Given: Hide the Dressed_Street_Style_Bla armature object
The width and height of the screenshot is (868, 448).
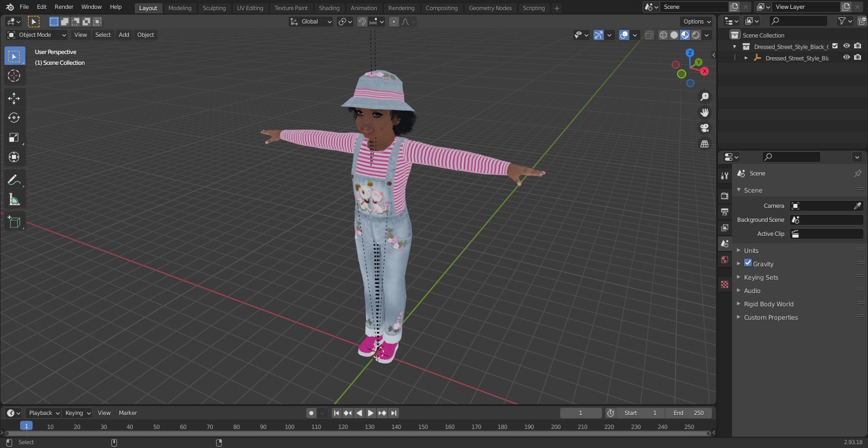Looking at the screenshot, I should tap(846, 58).
